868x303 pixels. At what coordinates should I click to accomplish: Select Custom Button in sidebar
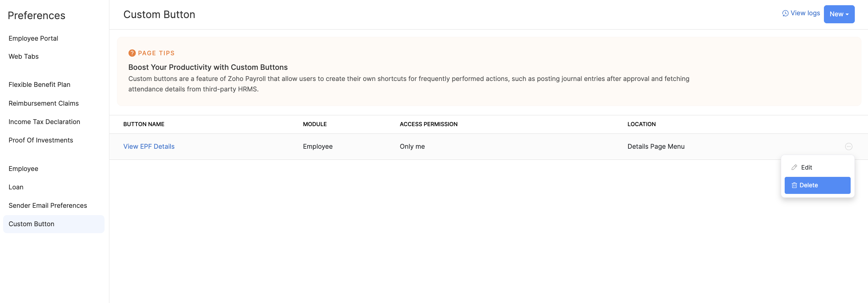(32, 224)
